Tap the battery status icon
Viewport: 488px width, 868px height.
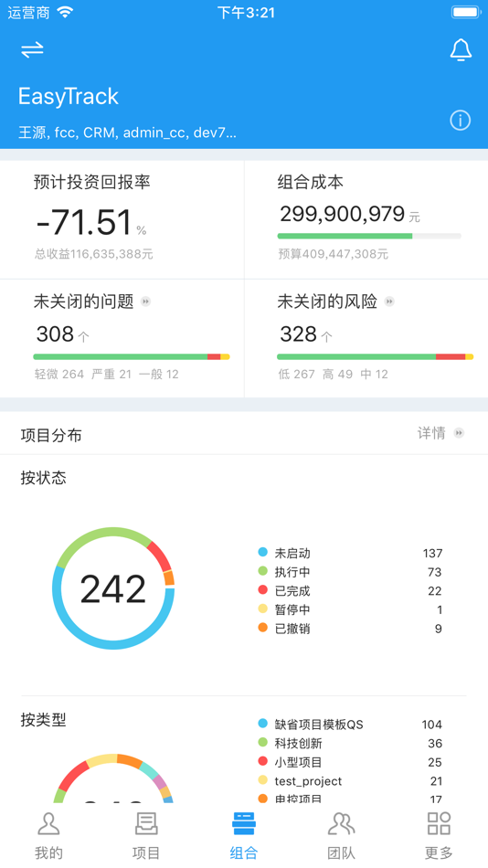466,12
